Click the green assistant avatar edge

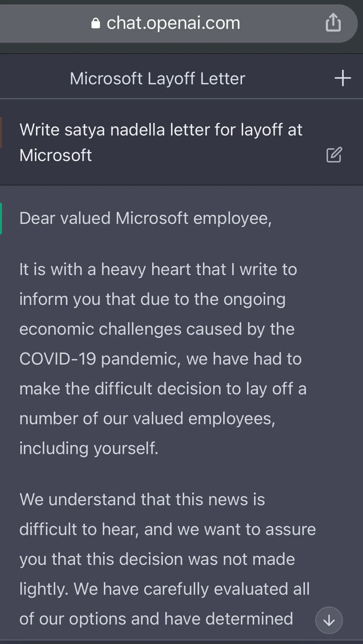click(1, 218)
